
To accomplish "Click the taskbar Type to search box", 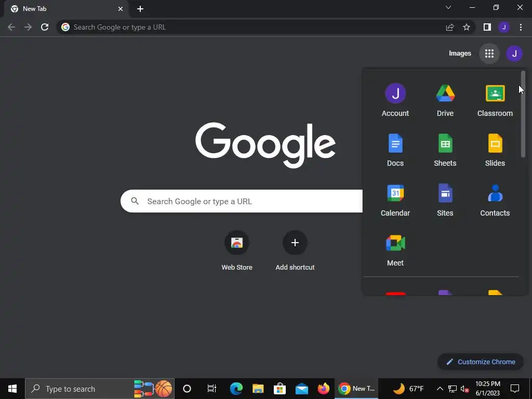I will pyautogui.click(x=100, y=389).
